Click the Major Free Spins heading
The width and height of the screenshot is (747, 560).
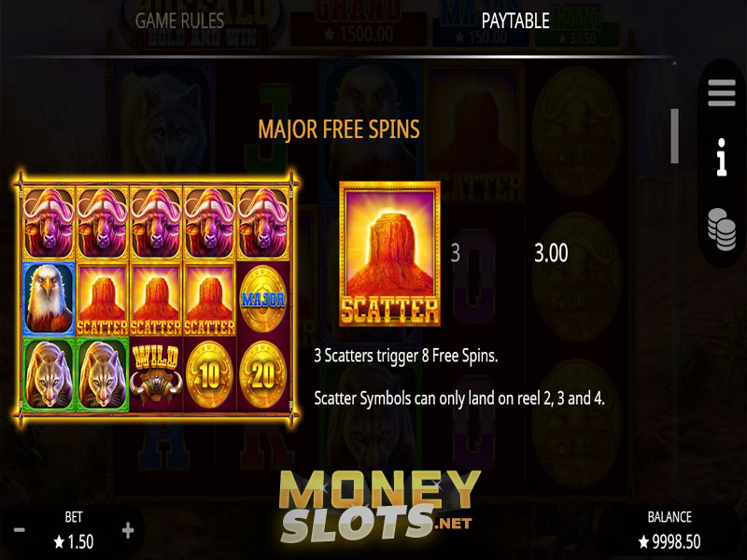(x=339, y=129)
